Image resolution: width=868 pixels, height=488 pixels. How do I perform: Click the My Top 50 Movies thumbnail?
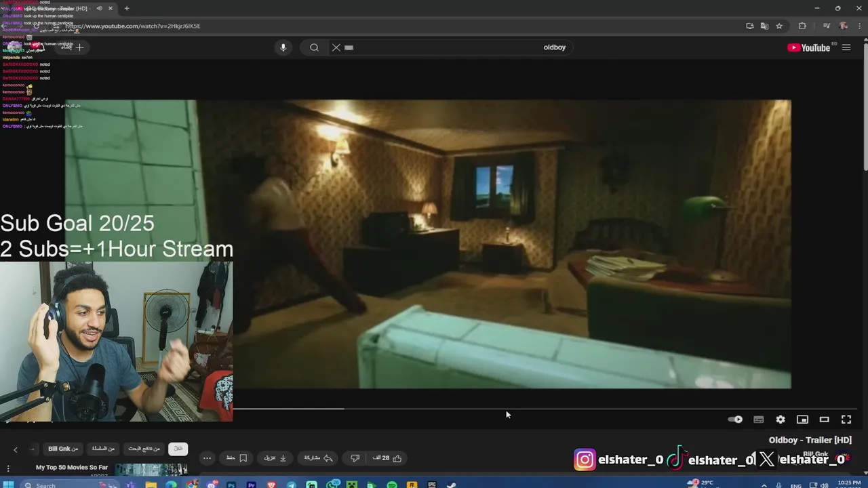[x=151, y=469]
